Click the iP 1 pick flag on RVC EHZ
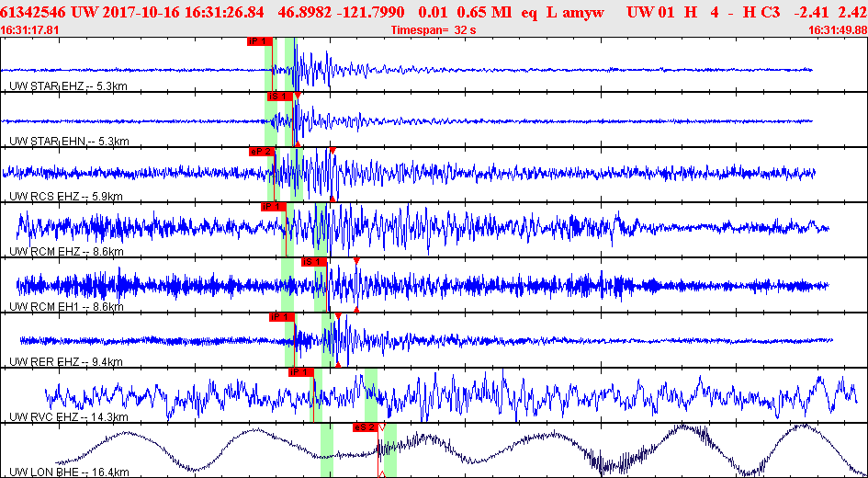This screenshot has width=868, height=478. 300,372
